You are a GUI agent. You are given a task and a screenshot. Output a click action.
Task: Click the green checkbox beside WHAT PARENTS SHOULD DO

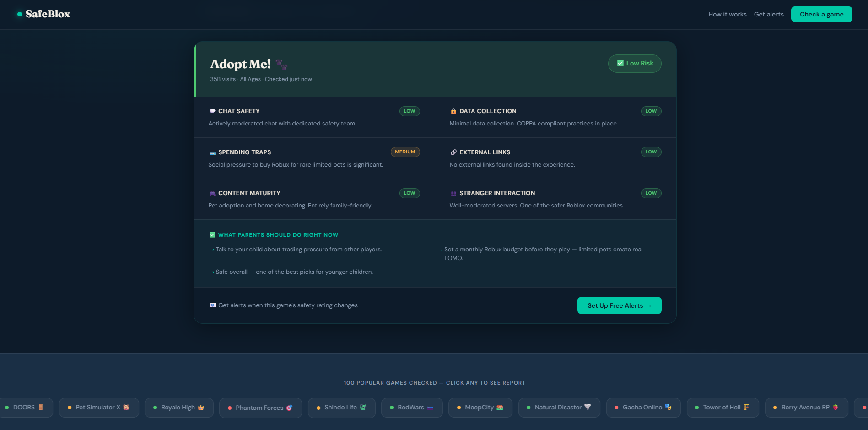[x=212, y=234]
